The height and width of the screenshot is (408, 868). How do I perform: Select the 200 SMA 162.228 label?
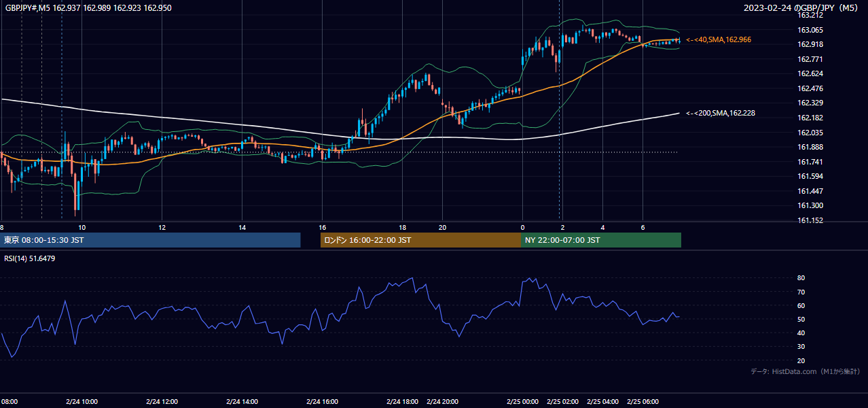click(x=720, y=113)
